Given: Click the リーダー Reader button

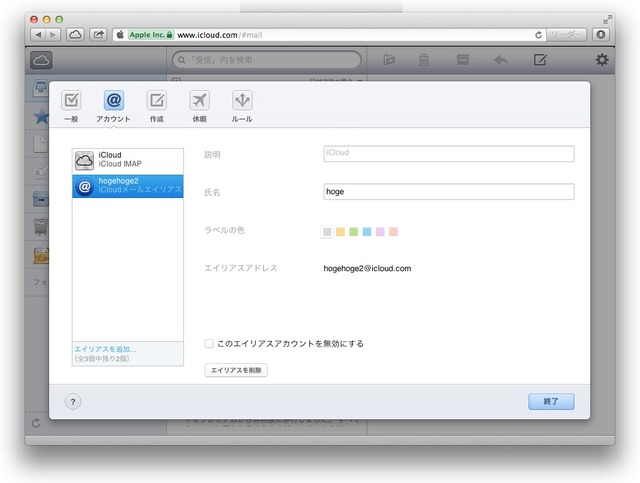Looking at the screenshot, I should point(567,35).
